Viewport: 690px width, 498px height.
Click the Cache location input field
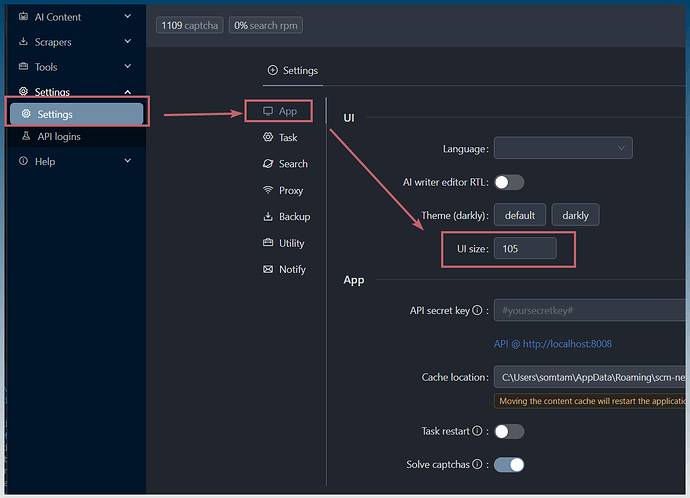589,377
